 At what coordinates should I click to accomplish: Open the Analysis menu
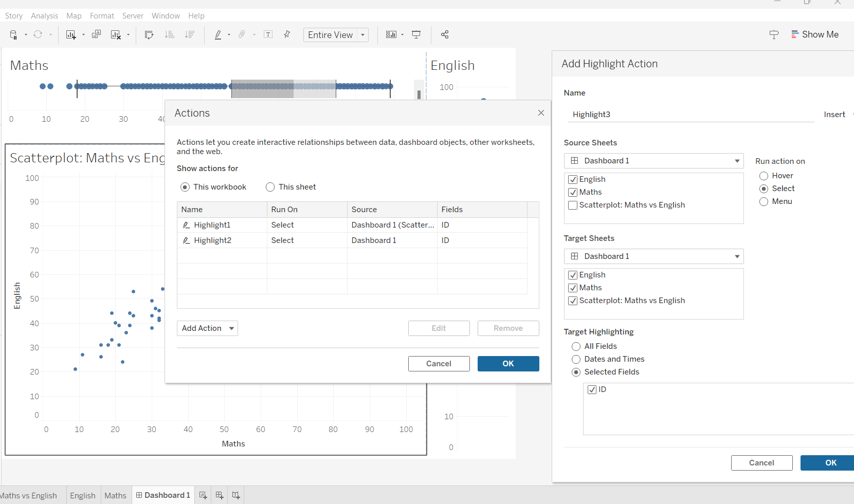tap(44, 16)
